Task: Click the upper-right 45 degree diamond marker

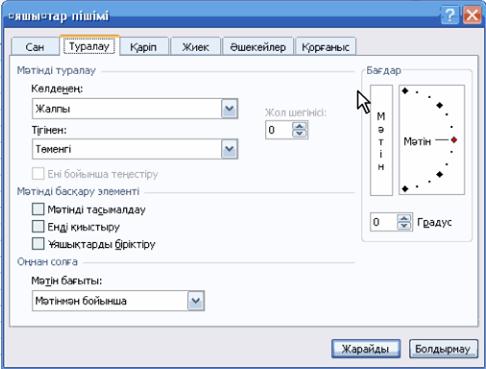Action: [440, 105]
